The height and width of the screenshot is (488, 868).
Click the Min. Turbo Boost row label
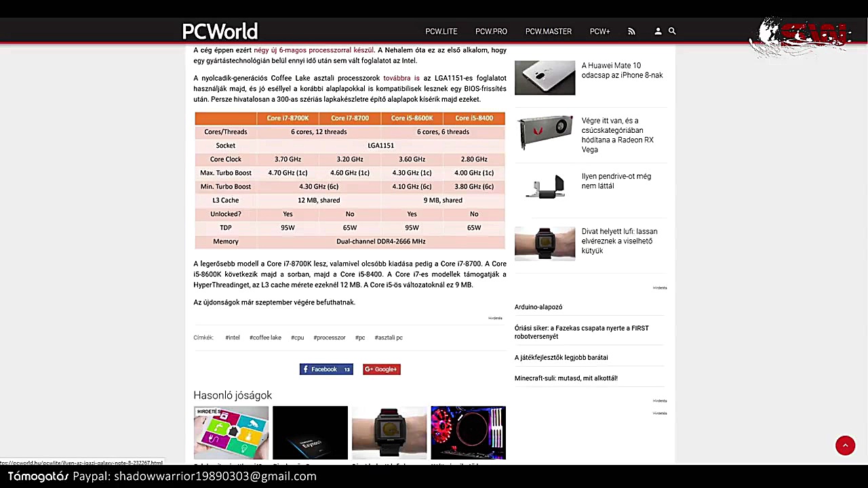(x=226, y=186)
